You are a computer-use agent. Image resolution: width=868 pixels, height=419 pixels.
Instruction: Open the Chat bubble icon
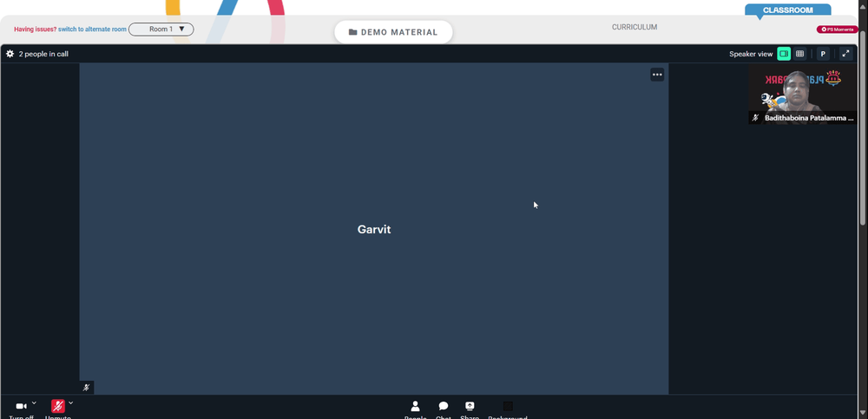tap(444, 406)
